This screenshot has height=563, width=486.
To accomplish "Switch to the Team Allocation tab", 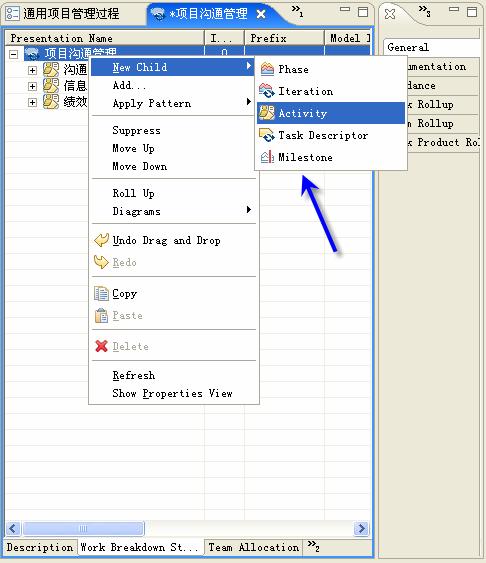I will pyautogui.click(x=253, y=547).
